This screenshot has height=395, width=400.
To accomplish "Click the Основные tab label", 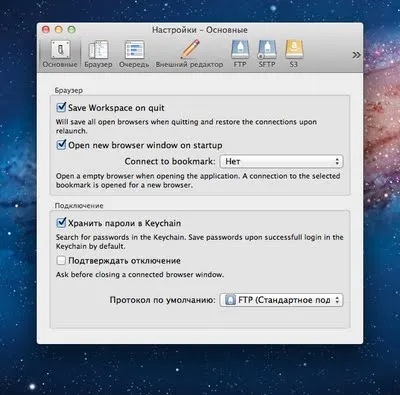I will tap(60, 64).
